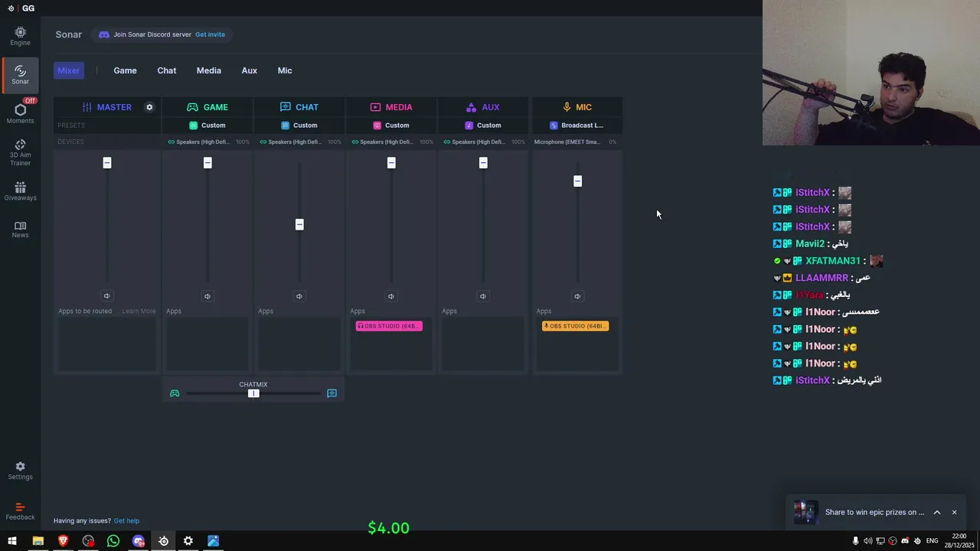Open the Master channel gear settings
980x551 pixels.
pyautogui.click(x=149, y=107)
